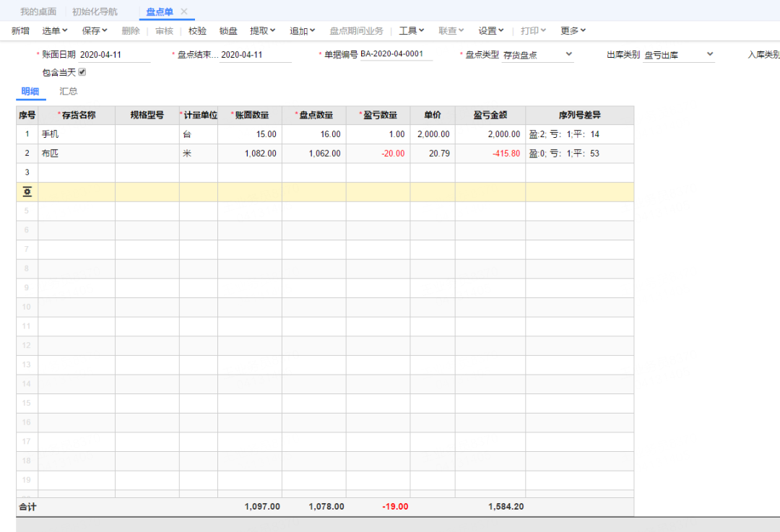Click the 新增 button
This screenshot has width=780, height=532.
pos(20,31)
